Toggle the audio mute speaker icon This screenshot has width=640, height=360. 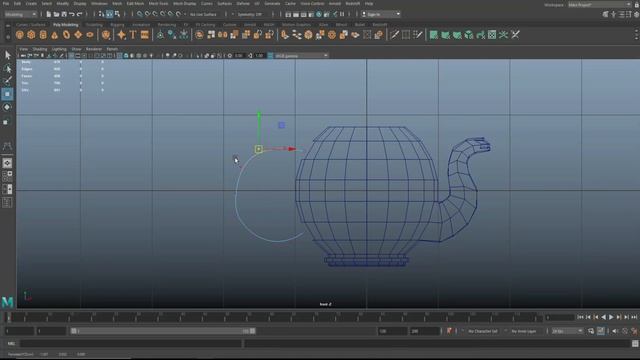[x=615, y=331]
